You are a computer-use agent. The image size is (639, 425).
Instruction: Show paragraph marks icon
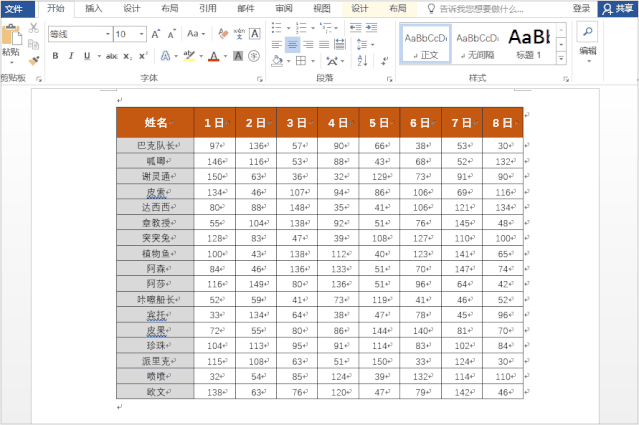[x=384, y=61]
